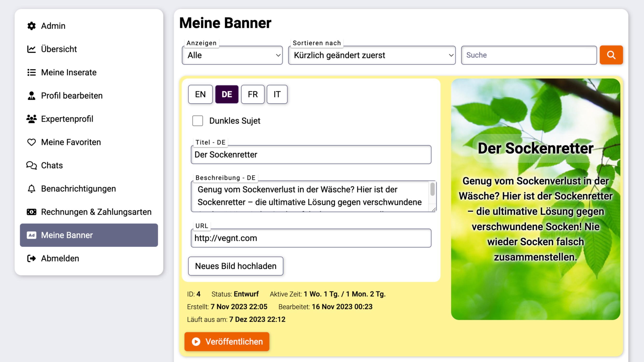Click the orange search magnifier button
This screenshot has height=362, width=644.
pos(611,55)
